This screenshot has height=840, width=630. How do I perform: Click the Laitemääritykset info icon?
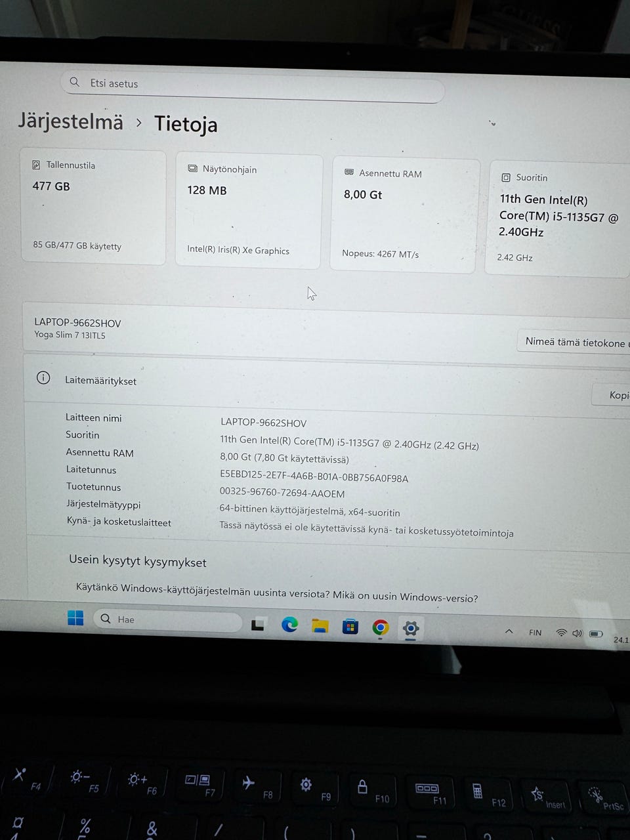pyautogui.click(x=43, y=378)
